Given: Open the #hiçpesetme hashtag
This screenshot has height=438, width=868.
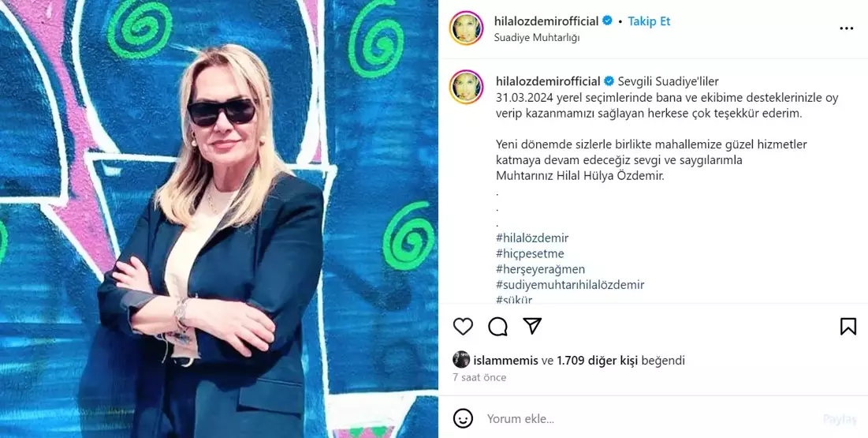Looking at the screenshot, I should coord(530,253).
